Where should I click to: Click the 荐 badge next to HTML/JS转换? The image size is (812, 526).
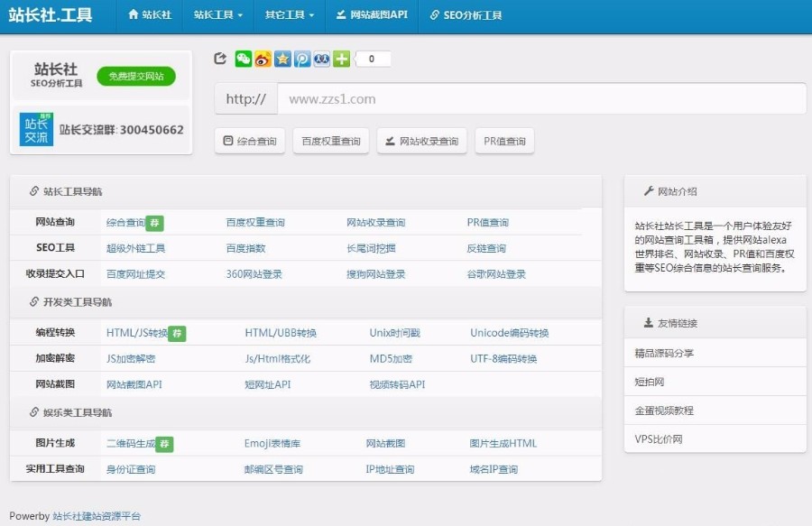click(x=177, y=333)
